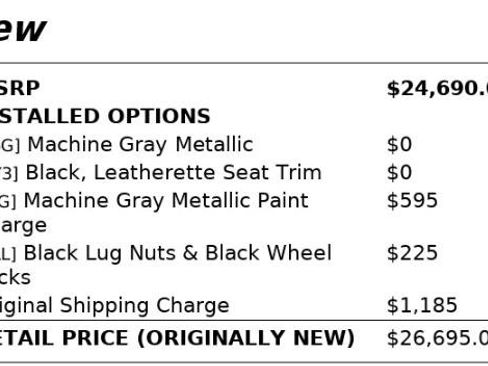Click the bracketed code before Black Lug Nuts
488x366 pixels.
(x=8, y=254)
